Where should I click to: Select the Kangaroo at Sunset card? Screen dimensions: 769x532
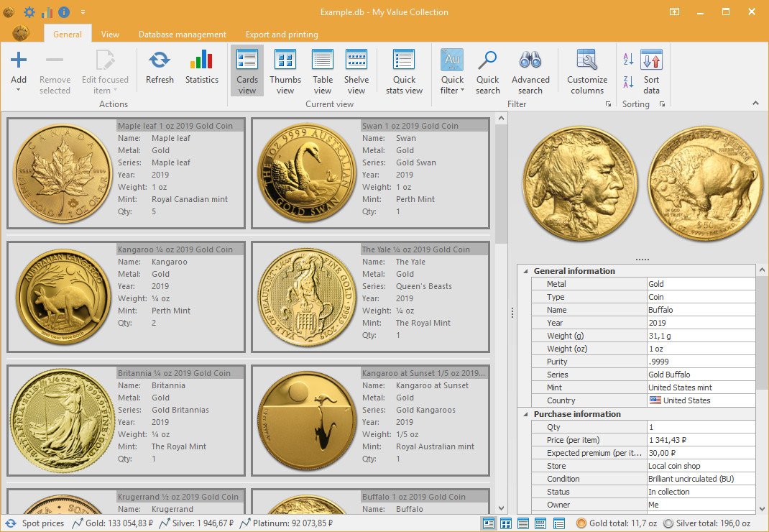tap(370, 420)
